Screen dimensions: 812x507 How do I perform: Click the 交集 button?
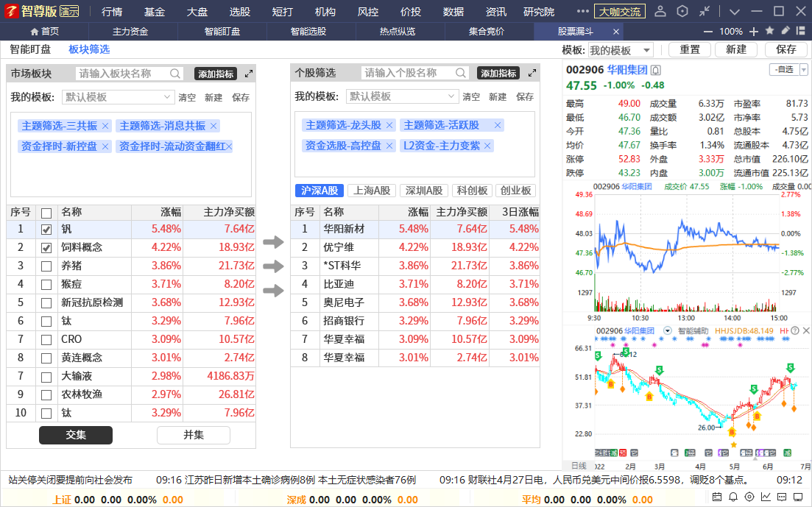[x=76, y=435]
